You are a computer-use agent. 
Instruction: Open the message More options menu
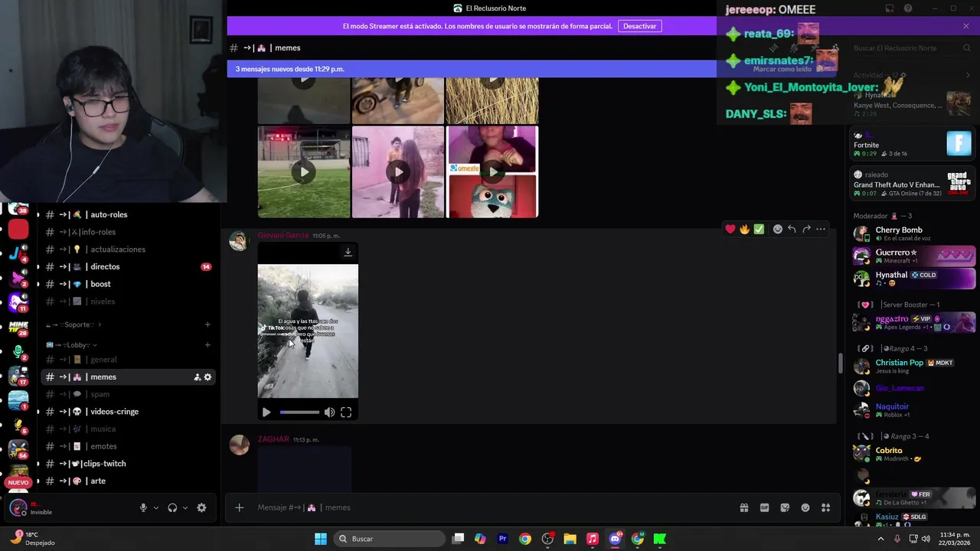(821, 229)
